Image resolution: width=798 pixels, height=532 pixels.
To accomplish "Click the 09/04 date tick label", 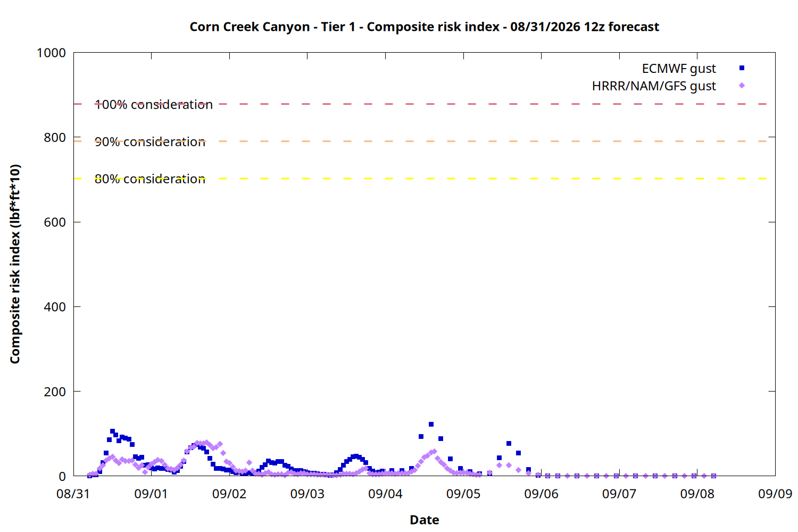I will 385,494.
